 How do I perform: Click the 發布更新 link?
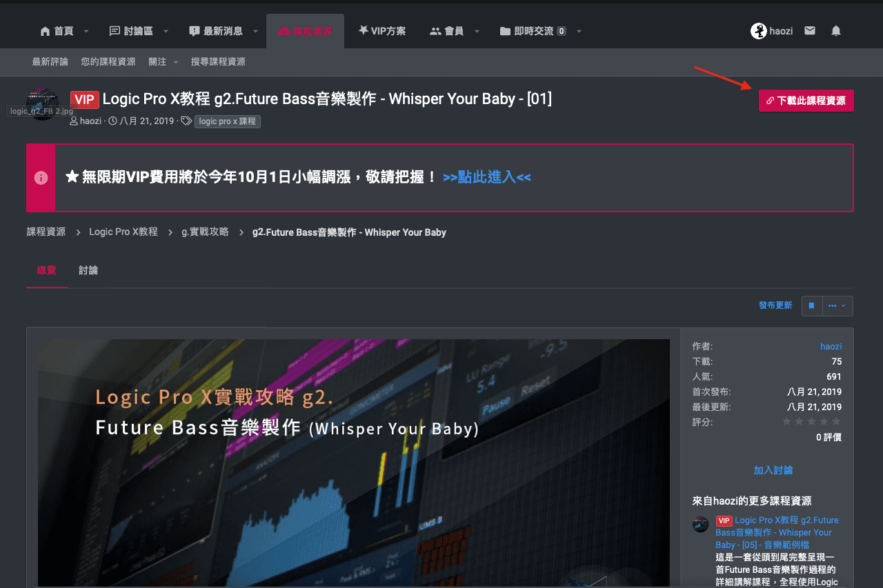775,305
